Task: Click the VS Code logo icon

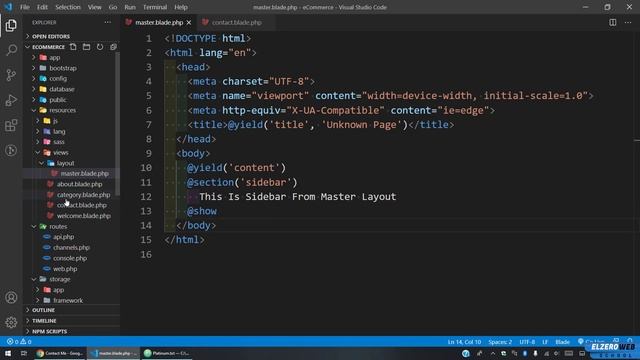Action: coord(8,7)
